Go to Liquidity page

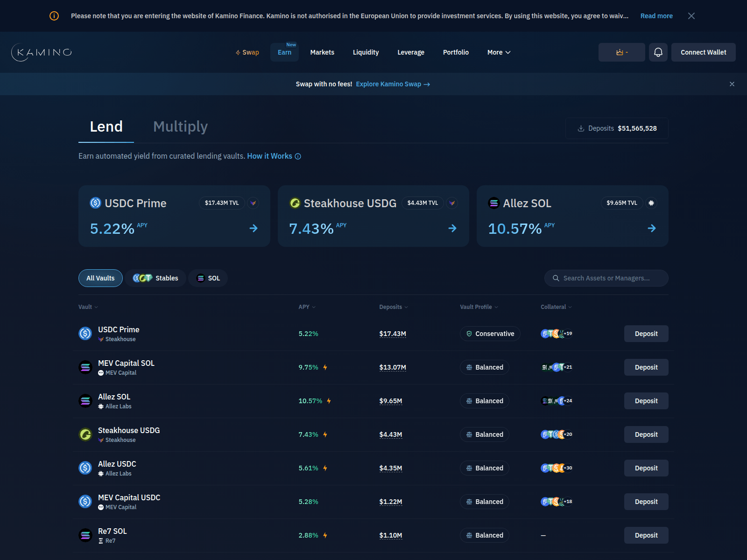[366, 52]
